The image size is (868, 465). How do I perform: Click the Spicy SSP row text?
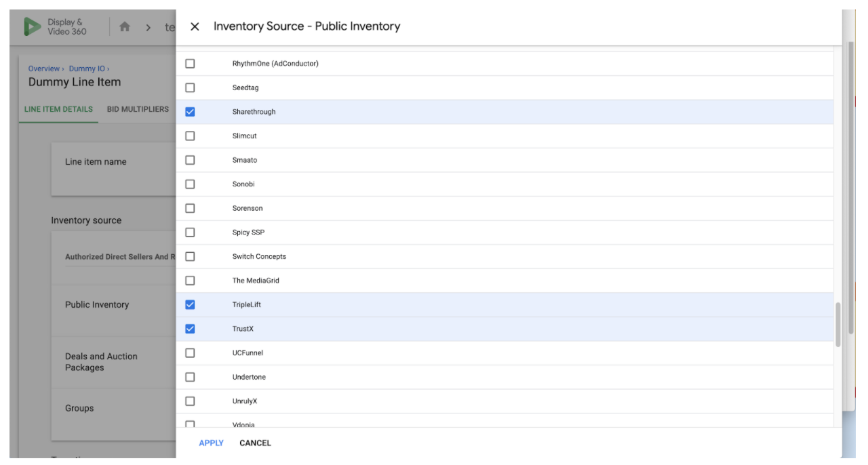coord(248,232)
